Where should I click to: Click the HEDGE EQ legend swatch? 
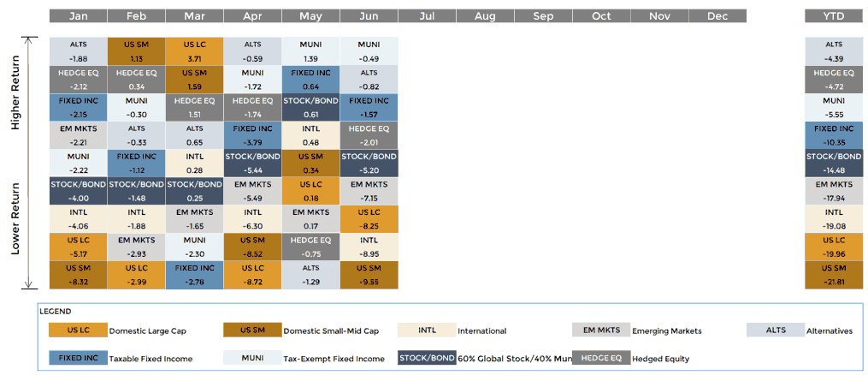pos(600,359)
